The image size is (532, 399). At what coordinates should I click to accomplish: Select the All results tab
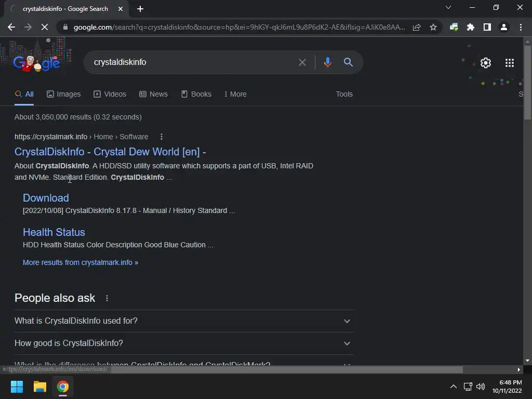click(x=24, y=95)
